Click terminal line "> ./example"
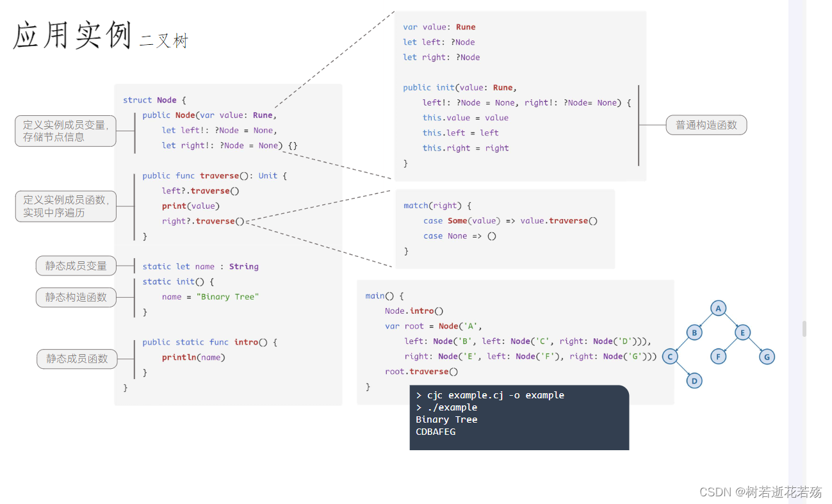The width and height of the screenshot is (832, 504). coord(446,407)
